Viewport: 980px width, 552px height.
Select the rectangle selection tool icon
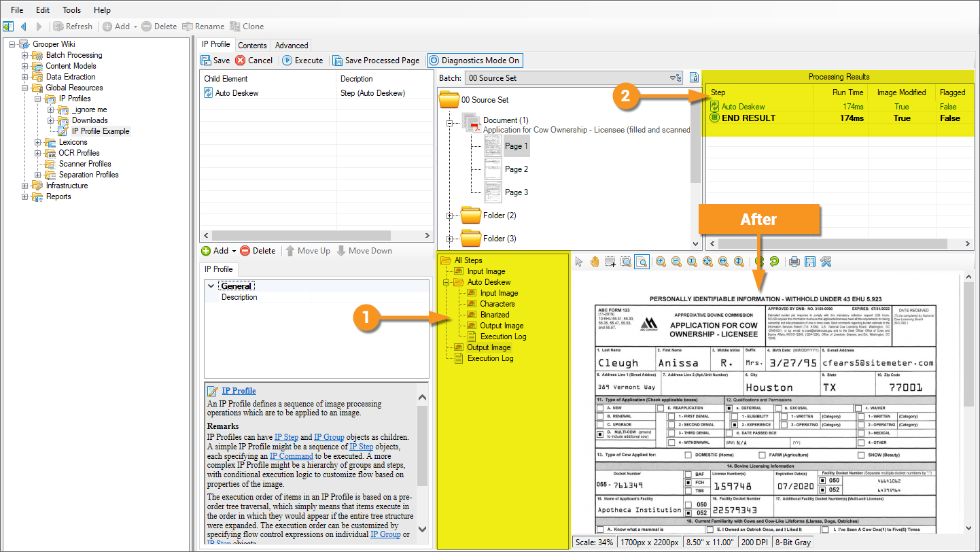point(610,262)
